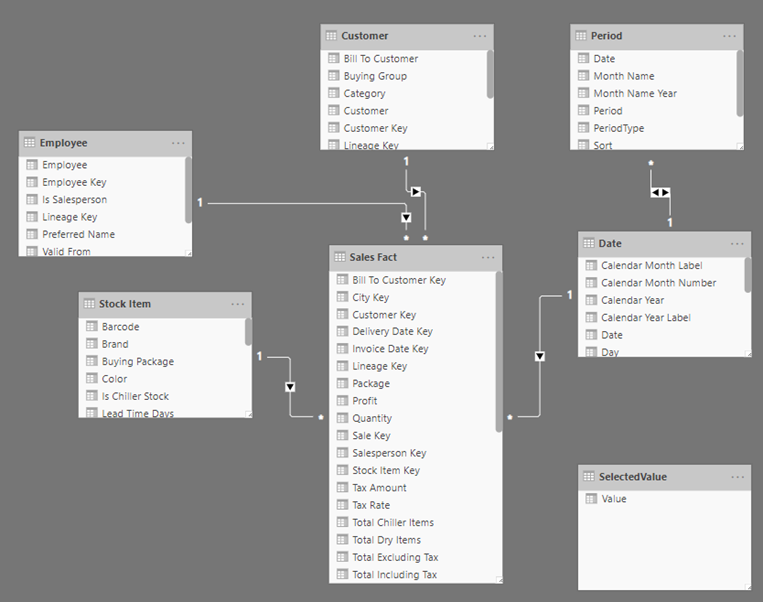The height and width of the screenshot is (602, 763).
Task: Select the Profit field in Sales Fact
Action: 365,401
